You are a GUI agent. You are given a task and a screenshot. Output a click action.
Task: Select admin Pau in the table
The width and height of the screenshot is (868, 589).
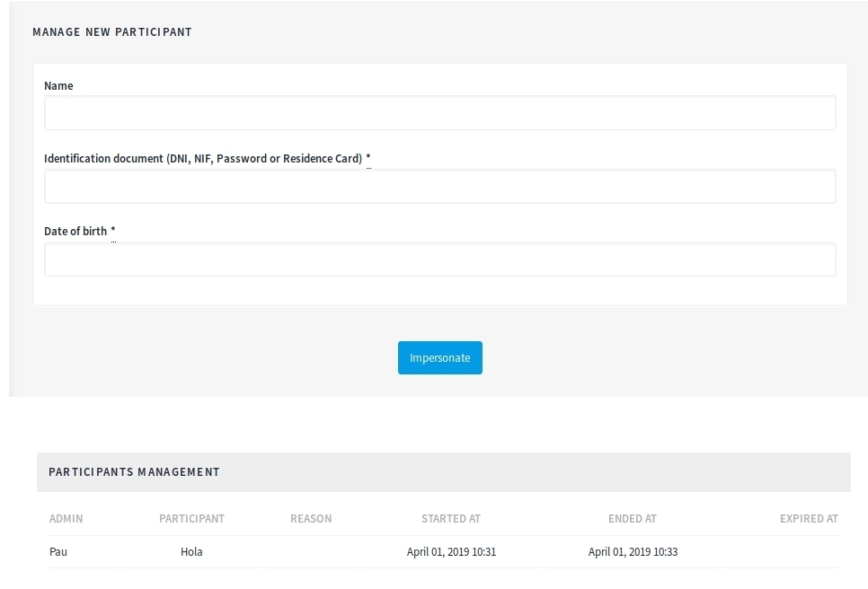pyautogui.click(x=58, y=552)
